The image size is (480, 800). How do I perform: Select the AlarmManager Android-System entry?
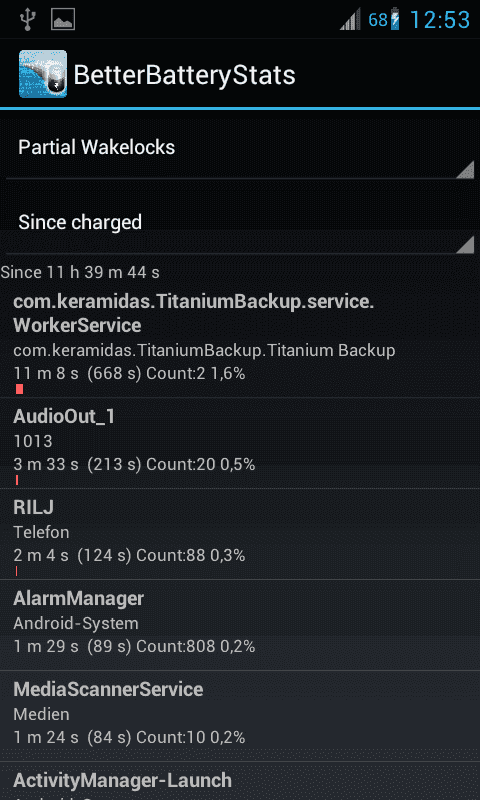click(x=240, y=625)
